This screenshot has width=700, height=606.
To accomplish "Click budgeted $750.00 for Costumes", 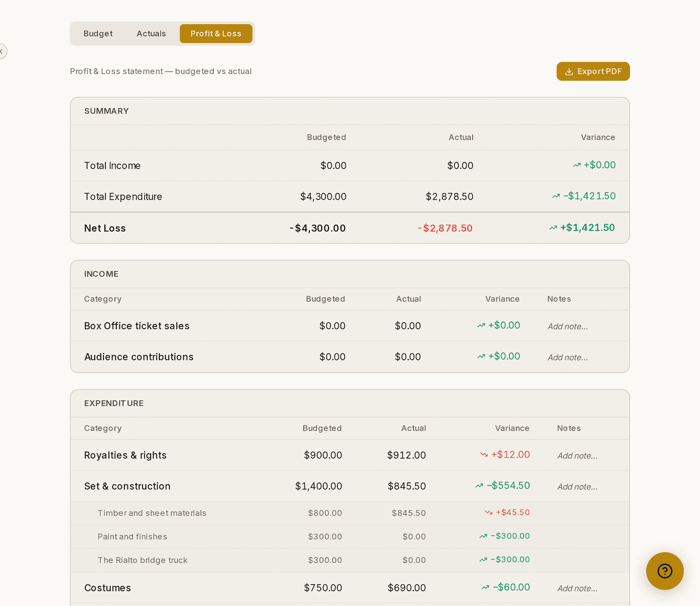I will click(323, 588).
